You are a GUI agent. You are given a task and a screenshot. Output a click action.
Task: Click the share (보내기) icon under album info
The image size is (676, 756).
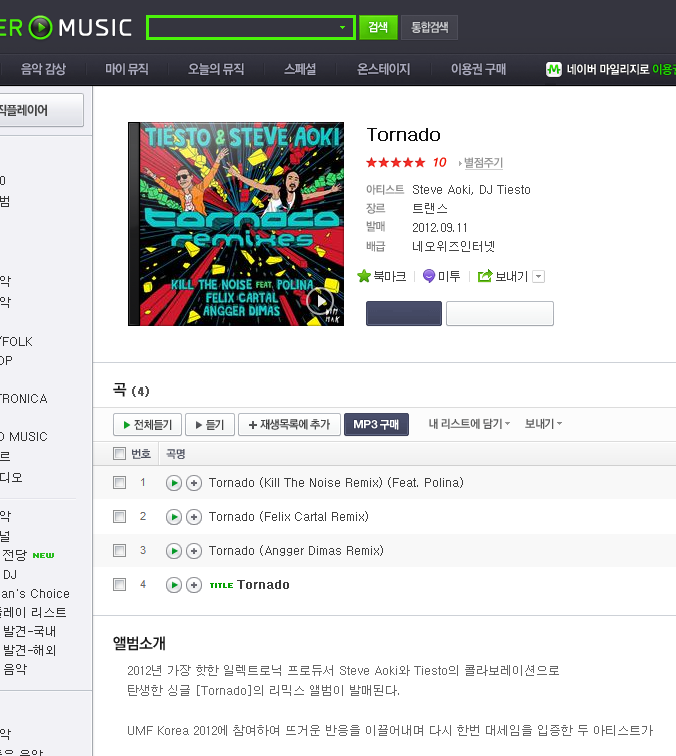click(x=485, y=276)
